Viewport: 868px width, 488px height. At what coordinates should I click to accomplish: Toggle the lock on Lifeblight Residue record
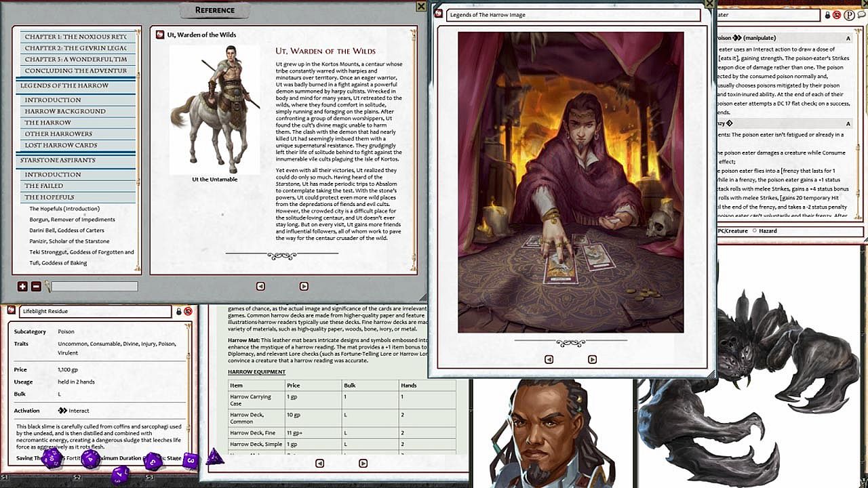179,311
